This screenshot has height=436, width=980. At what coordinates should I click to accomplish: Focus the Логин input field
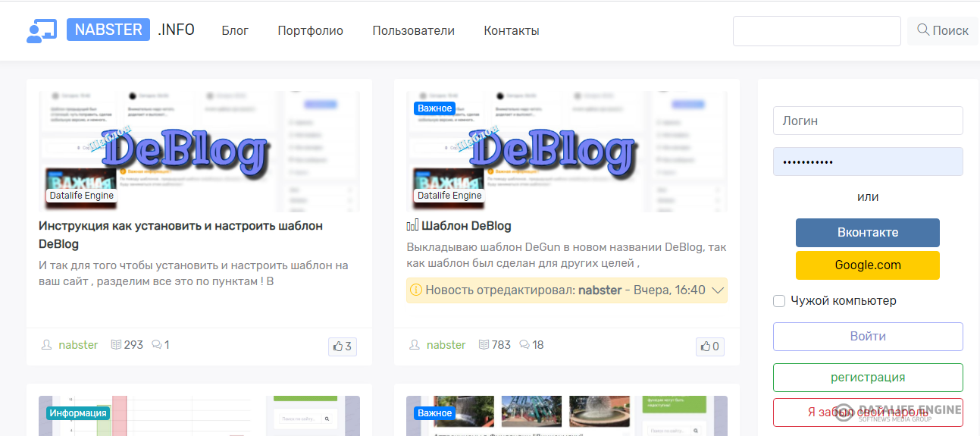pos(868,121)
